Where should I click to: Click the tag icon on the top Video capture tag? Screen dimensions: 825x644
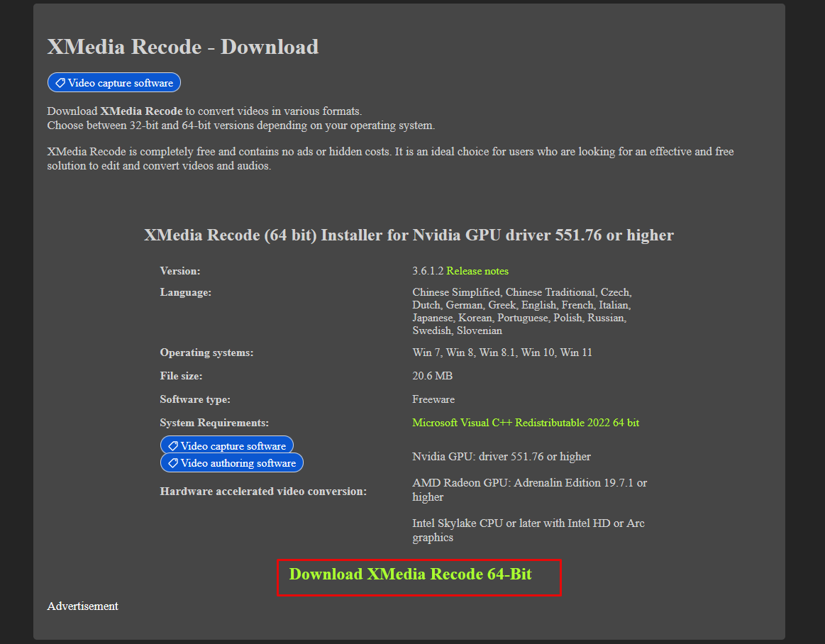point(60,83)
